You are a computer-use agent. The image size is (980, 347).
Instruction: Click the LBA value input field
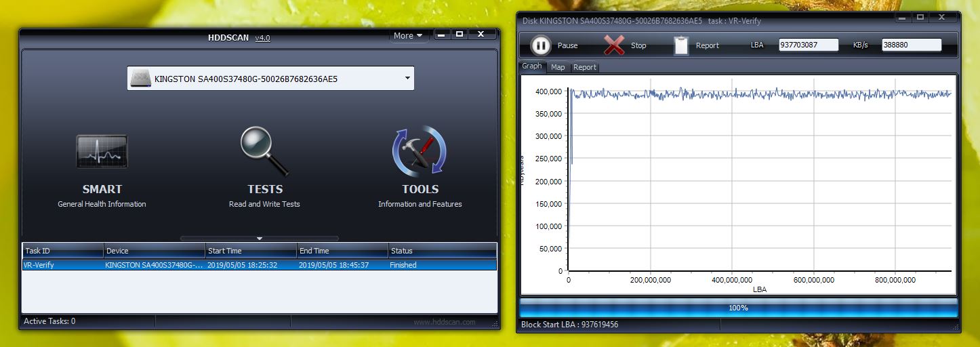click(808, 45)
